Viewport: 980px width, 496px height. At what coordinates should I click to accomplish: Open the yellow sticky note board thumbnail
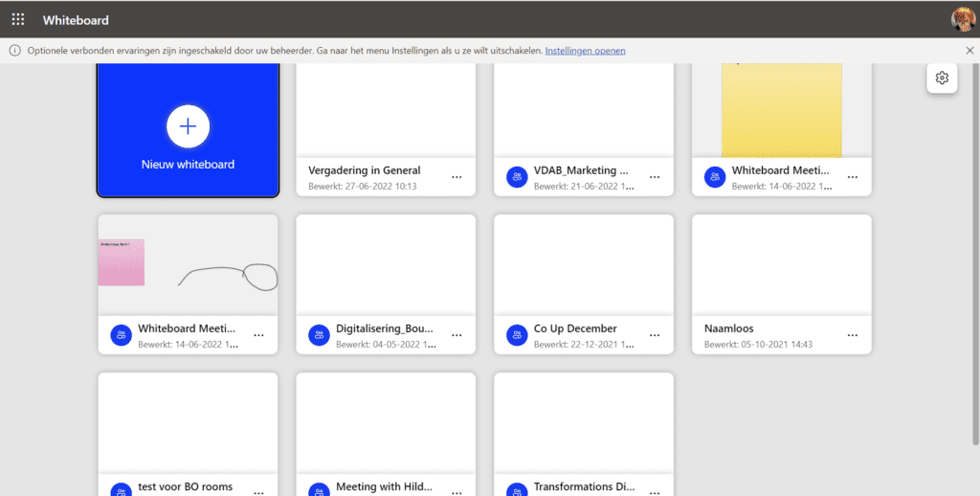781,110
